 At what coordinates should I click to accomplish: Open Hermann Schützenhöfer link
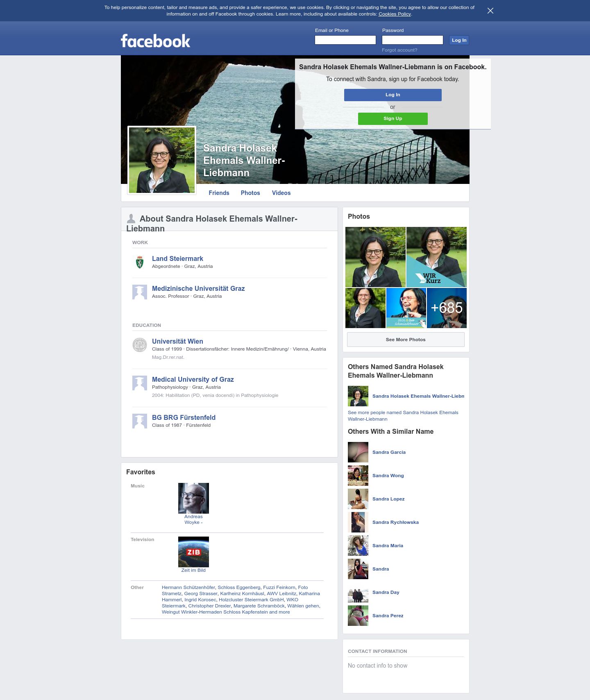(x=188, y=587)
